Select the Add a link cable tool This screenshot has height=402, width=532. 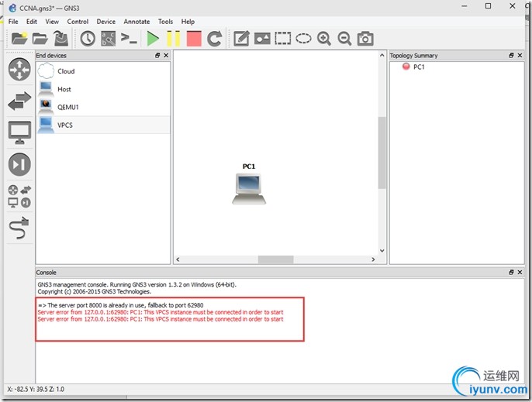pos(19,228)
